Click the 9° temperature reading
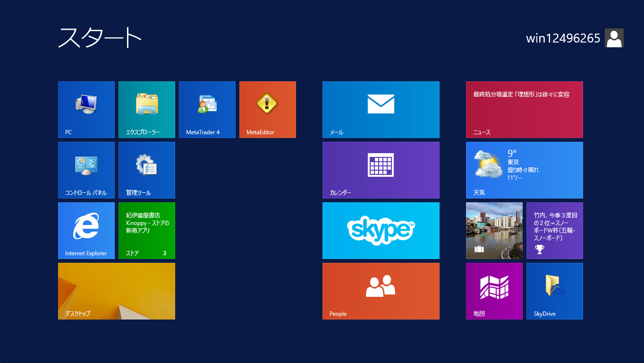The image size is (644, 363). [x=512, y=153]
